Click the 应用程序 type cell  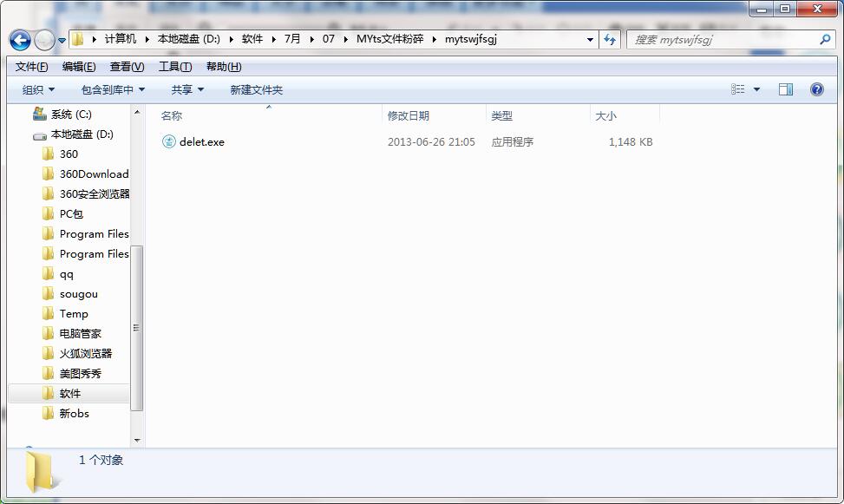(512, 142)
